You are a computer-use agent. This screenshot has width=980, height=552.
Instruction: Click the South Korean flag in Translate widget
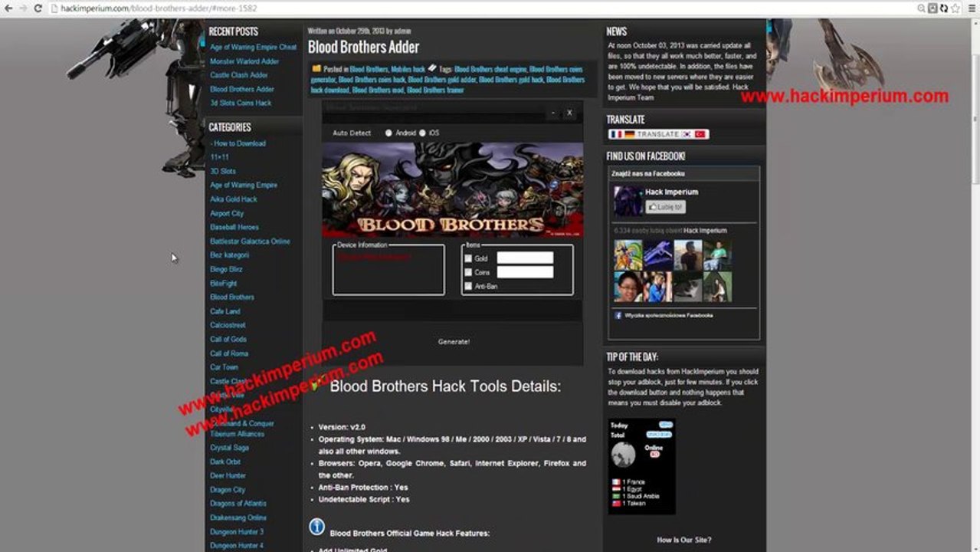click(687, 134)
